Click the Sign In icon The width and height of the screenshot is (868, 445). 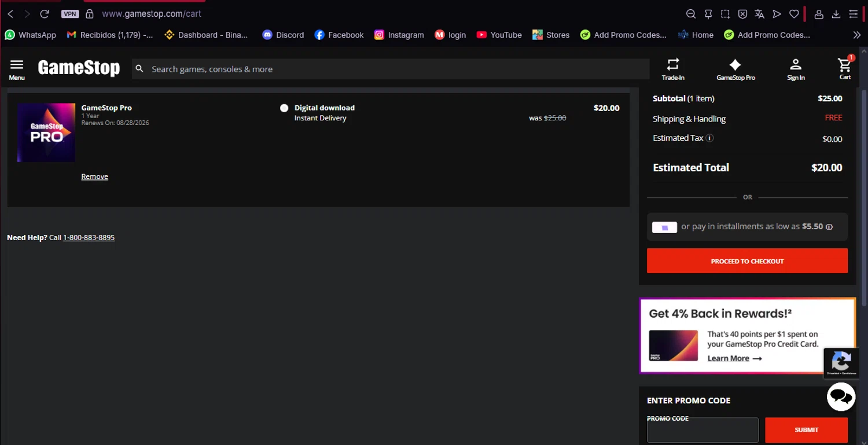[796, 69]
